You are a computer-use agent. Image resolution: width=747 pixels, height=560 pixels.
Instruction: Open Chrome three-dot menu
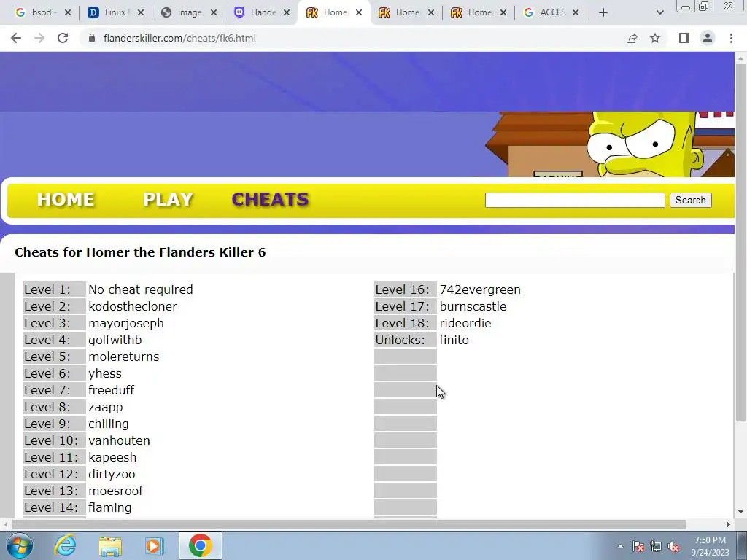coord(731,38)
